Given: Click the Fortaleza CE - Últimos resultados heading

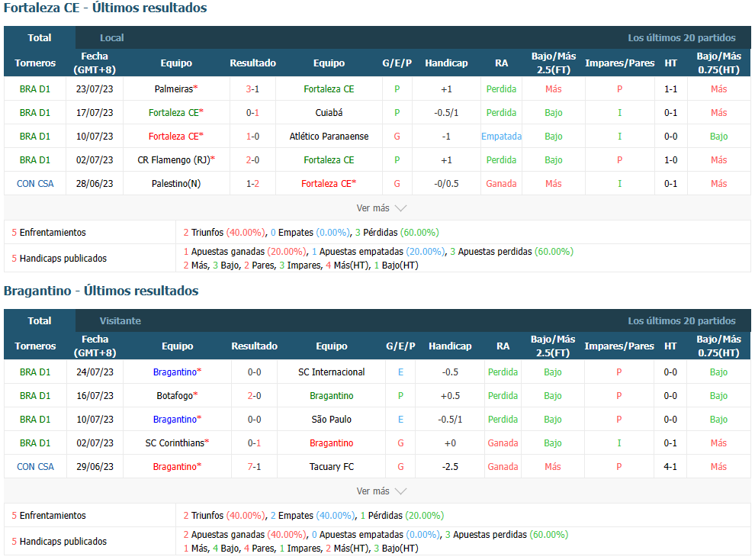Looking at the screenshot, I should (x=105, y=8).
